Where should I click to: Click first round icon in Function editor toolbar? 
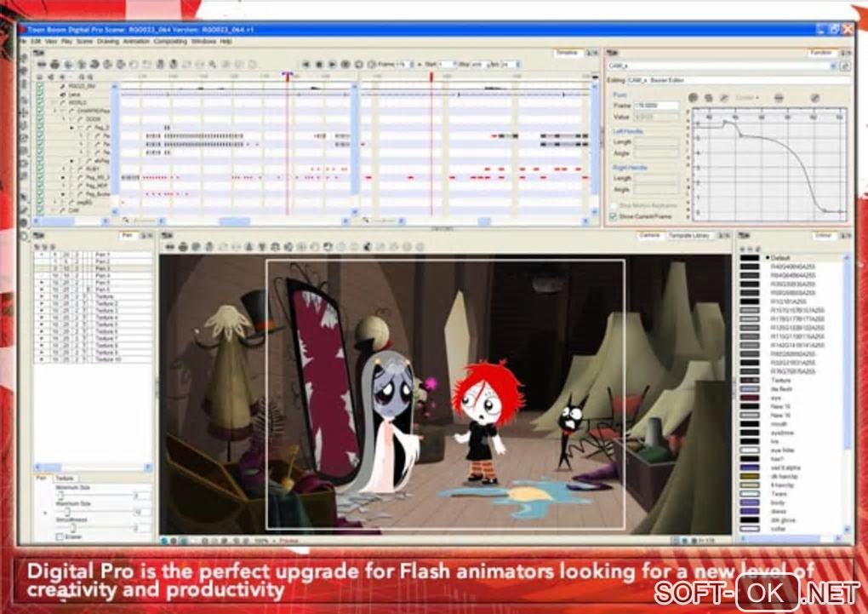[x=693, y=98]
